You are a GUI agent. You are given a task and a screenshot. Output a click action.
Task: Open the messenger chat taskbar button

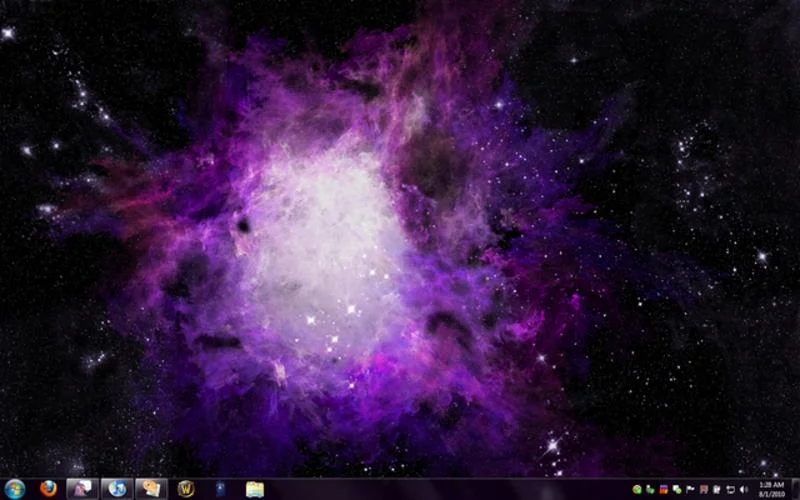tap(151, 489)
